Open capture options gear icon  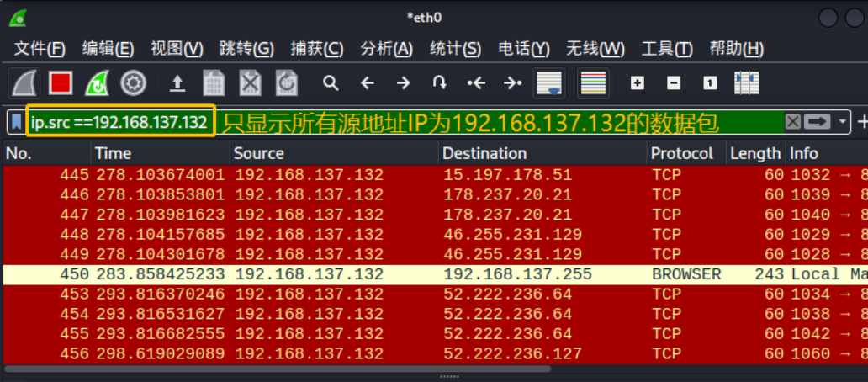[x=134, y=83]
